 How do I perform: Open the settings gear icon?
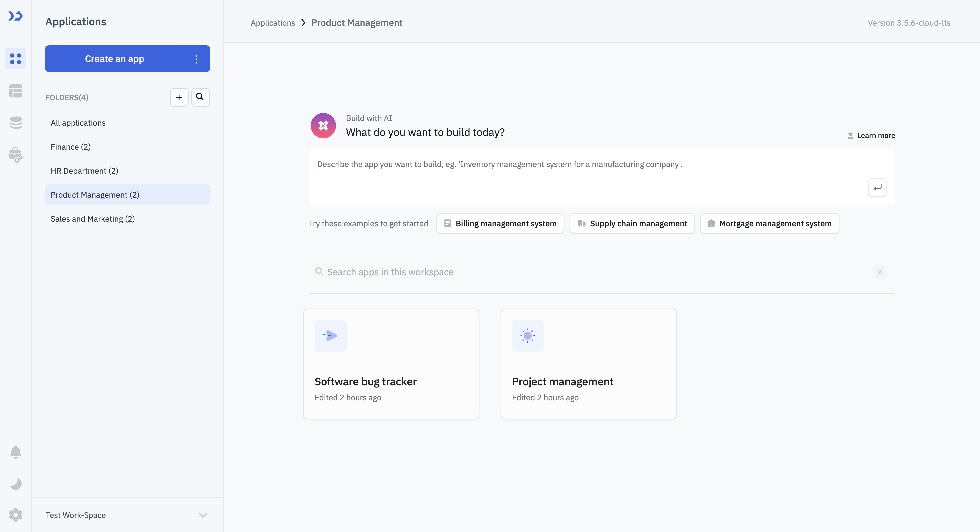coord(16,514)
